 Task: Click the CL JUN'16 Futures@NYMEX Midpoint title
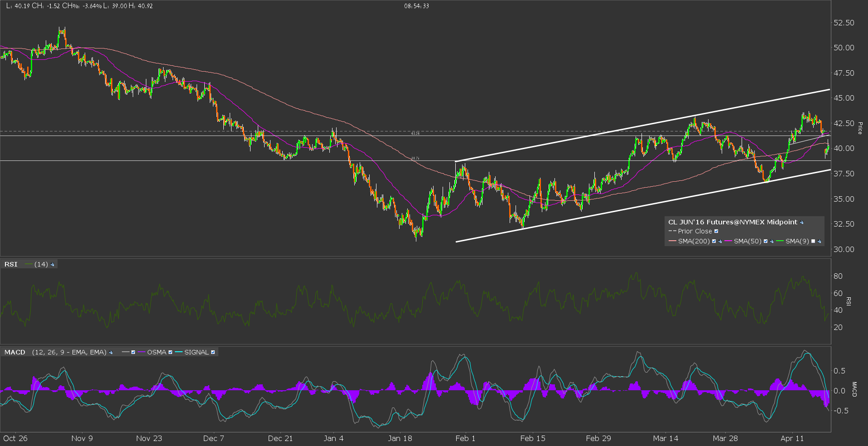click(x=733, y=222)
